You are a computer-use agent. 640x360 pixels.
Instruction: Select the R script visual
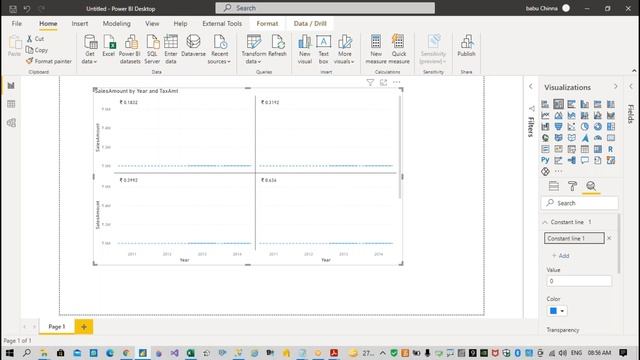coord(611,149)
